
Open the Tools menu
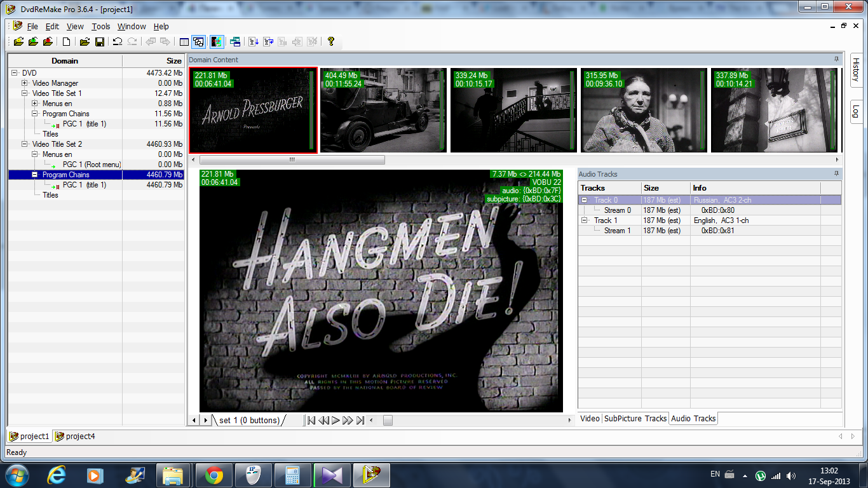coord(100,27)
